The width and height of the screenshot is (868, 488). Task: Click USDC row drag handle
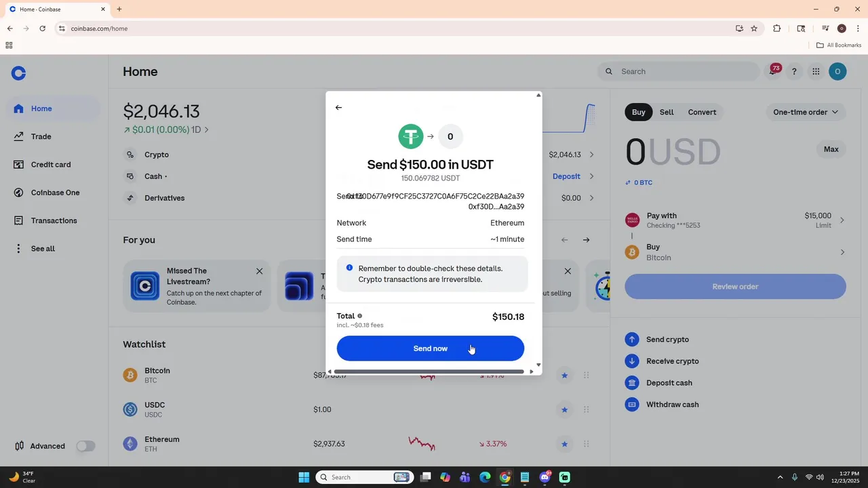[x=587, y=409]
